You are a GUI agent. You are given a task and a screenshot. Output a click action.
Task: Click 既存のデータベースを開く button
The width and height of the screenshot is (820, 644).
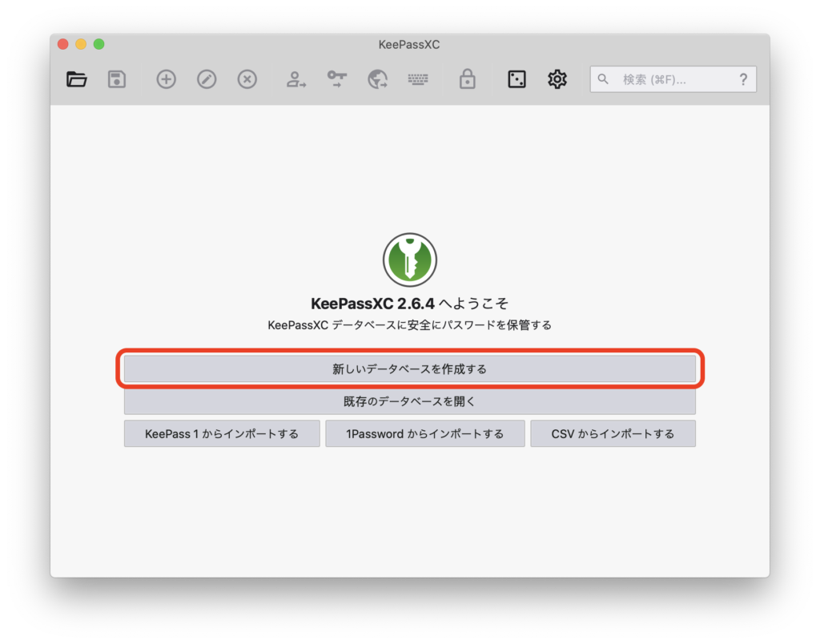[x=409, y=401]
